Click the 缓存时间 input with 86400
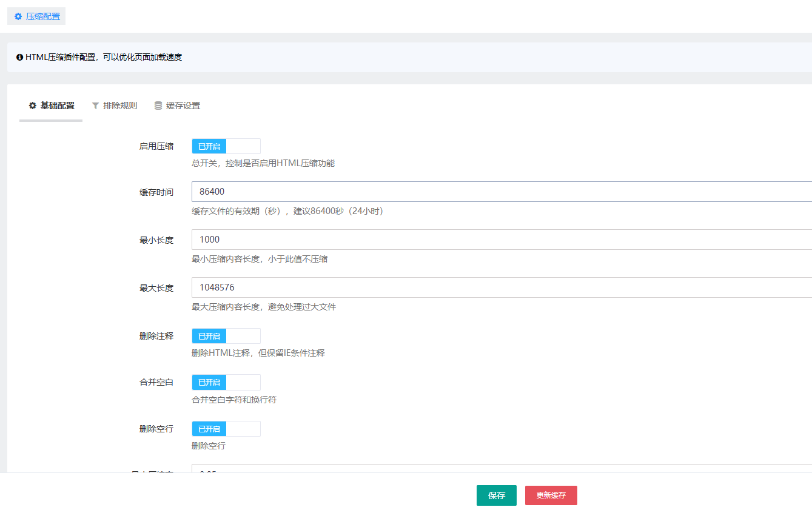812x510 pixels. 502,192
